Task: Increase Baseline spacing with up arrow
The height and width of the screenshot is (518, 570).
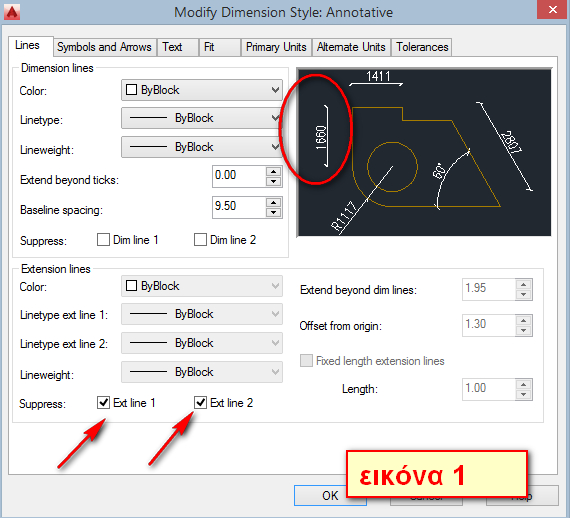Action: [x=273, y=202]
